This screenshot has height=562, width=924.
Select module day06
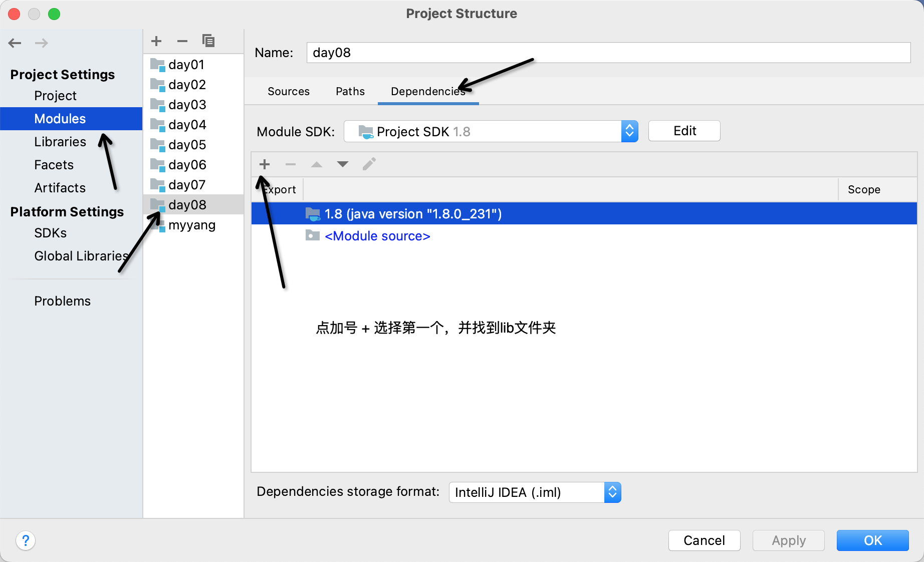click(193, 165)
